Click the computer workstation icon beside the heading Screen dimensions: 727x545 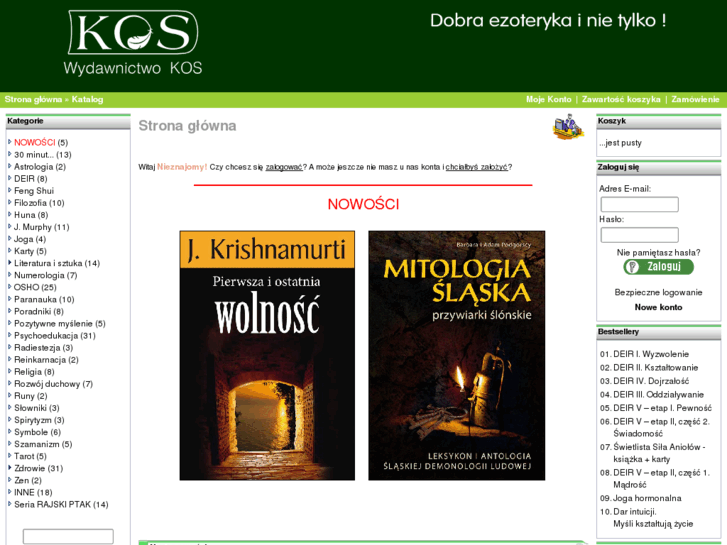(568, 127)
